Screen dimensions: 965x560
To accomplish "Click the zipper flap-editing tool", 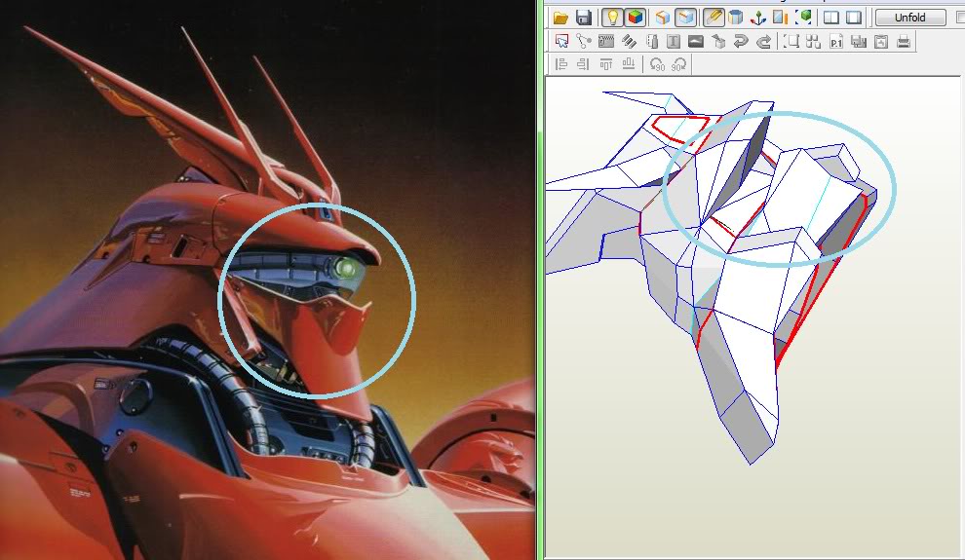I will [x=606, y=41].
